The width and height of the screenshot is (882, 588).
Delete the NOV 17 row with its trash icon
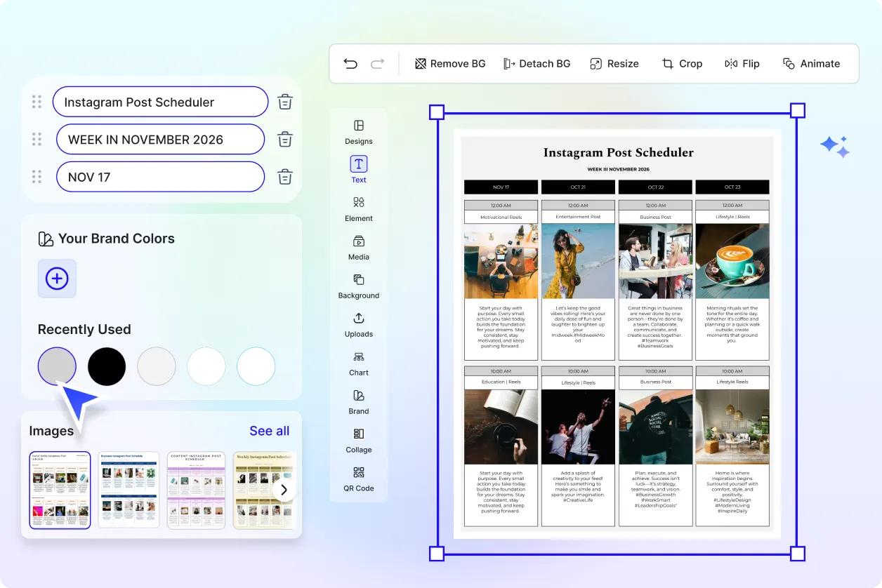(284, 177)
